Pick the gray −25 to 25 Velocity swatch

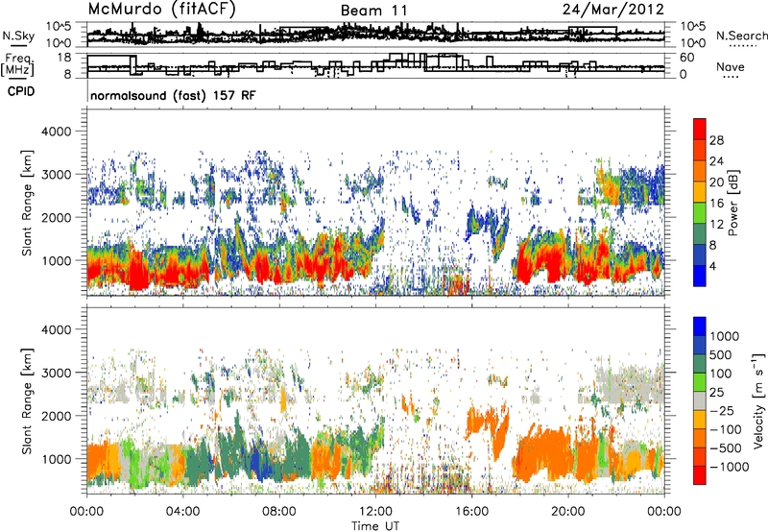point(700,400)
